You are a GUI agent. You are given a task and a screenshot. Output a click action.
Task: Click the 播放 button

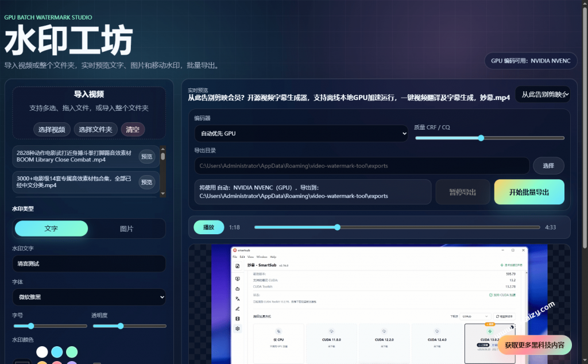click(208, 227)
